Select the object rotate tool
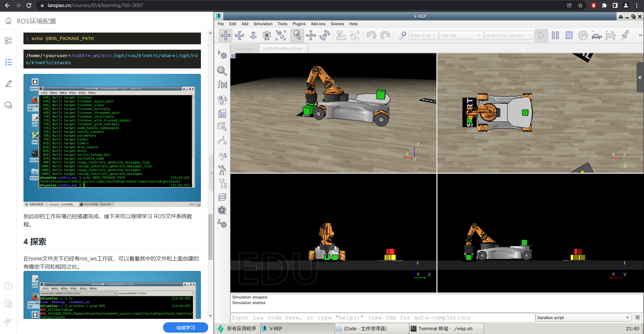This screenshot has width=644, height=334. click(325, 35)
